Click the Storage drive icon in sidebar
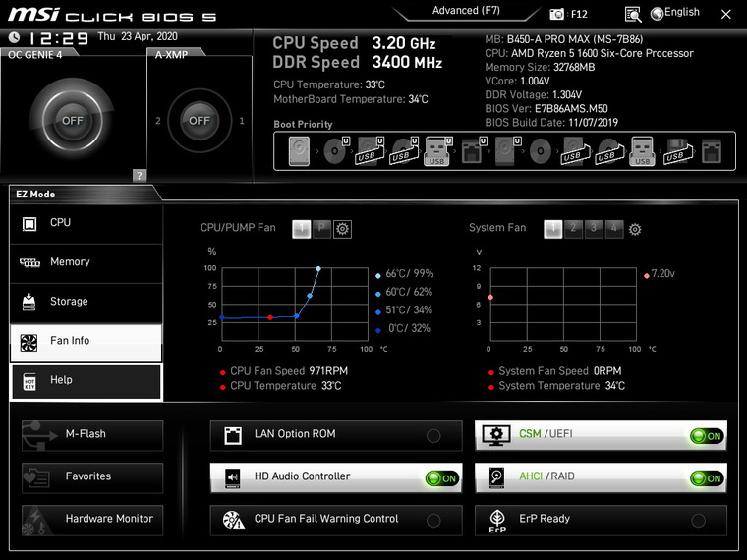Image resolution: width=747 pixels, height=560 pixels. click(29, 302)
